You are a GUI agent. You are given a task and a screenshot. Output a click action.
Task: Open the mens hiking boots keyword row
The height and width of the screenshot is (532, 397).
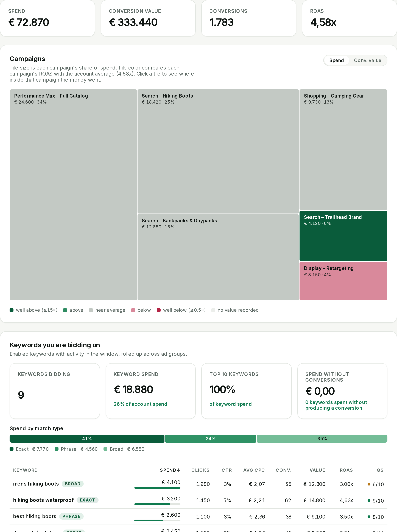(x=198, y=484)
